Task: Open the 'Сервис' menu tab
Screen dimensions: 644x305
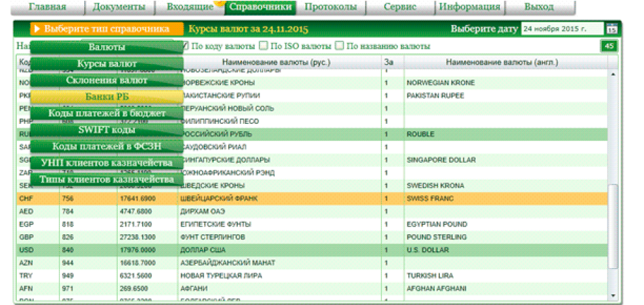Action: (x=399, y=7)
